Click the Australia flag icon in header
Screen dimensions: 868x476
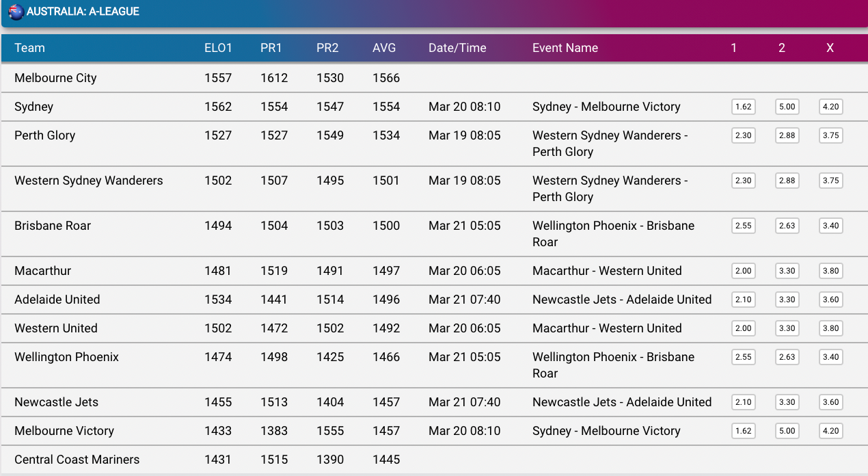(x=16, y=12)
